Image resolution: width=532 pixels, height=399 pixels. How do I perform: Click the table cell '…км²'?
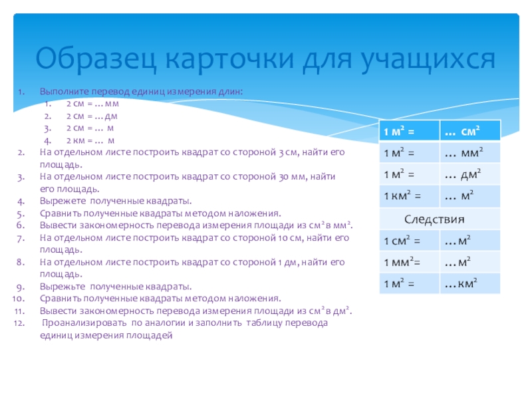pos(470,283)
